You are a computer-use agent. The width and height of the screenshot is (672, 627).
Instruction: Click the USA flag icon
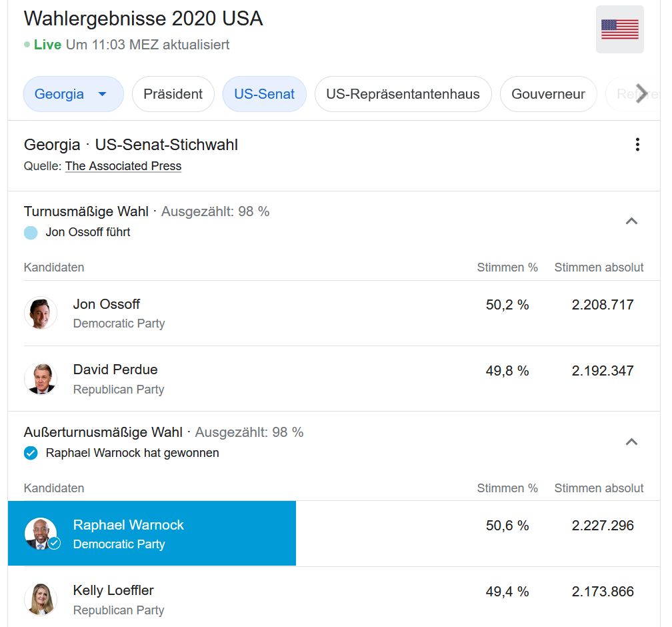(619, 29)
